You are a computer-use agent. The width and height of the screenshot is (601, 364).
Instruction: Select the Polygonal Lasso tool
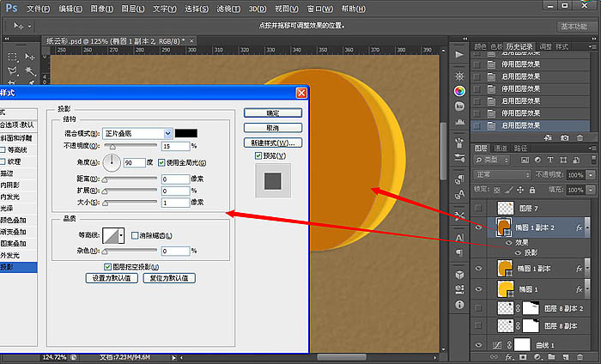tap(13, 71)
